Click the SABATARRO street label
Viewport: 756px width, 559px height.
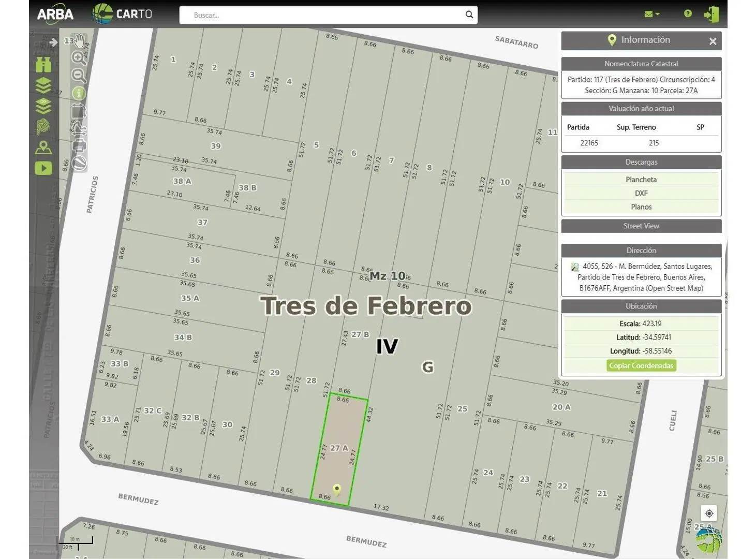pyautogui.click(x=516, y=42)
